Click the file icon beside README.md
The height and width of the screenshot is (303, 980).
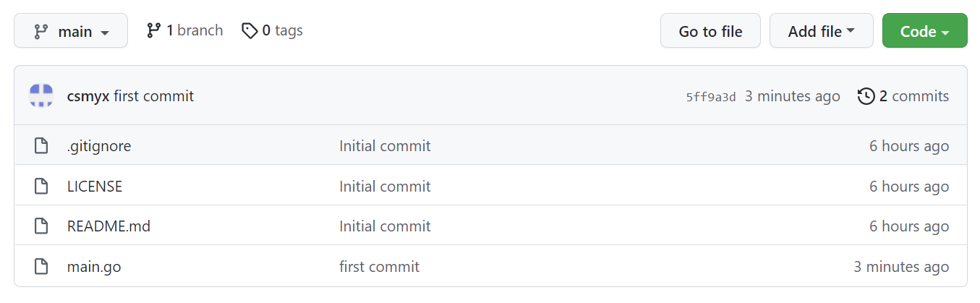[42, 226]
